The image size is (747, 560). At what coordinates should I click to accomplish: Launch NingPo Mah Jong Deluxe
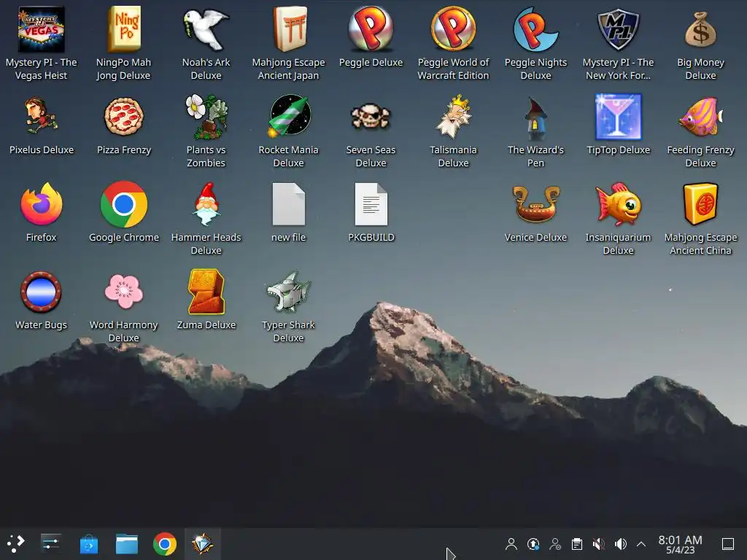[x=124, y=29]
